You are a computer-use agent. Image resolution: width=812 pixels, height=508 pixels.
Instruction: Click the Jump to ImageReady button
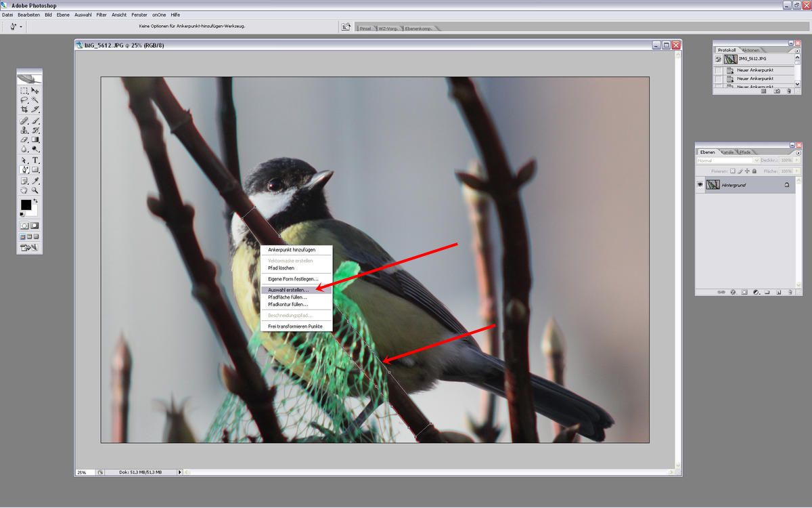pos(30,247)
